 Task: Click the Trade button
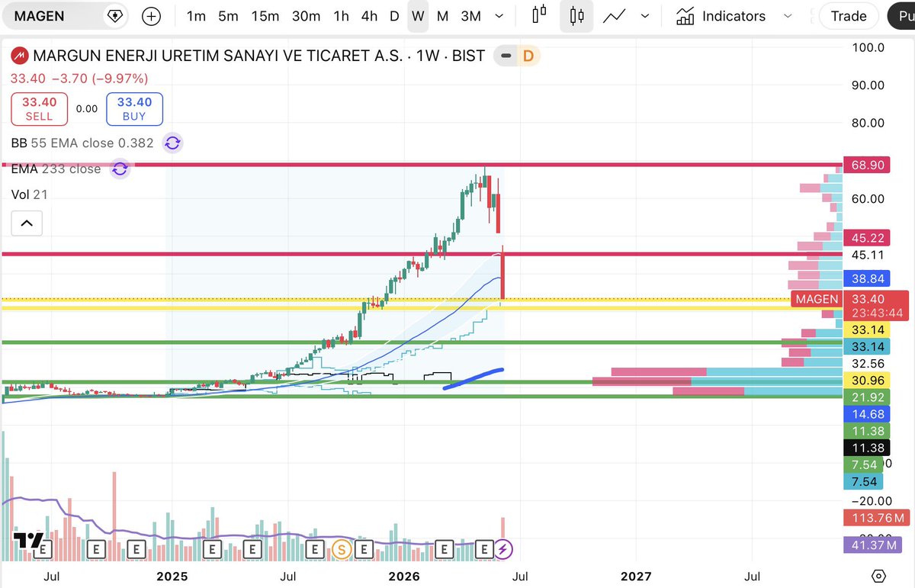tap(848, 16)
